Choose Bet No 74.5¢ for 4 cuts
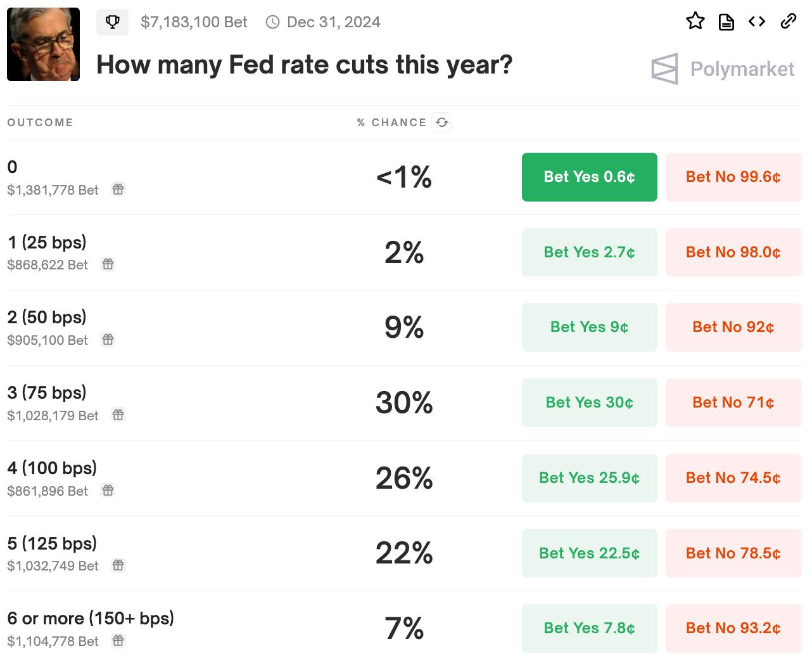 [x=733, y=478]
